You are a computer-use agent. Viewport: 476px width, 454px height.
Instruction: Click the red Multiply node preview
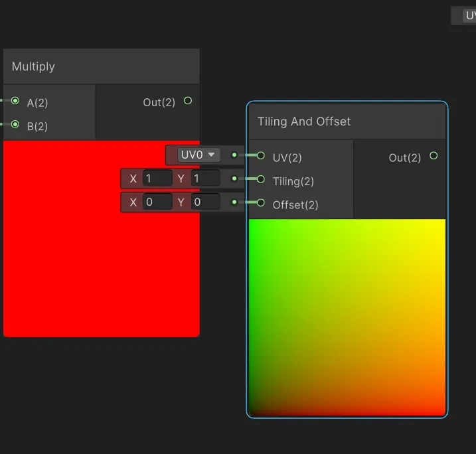[x=102, y=238]
